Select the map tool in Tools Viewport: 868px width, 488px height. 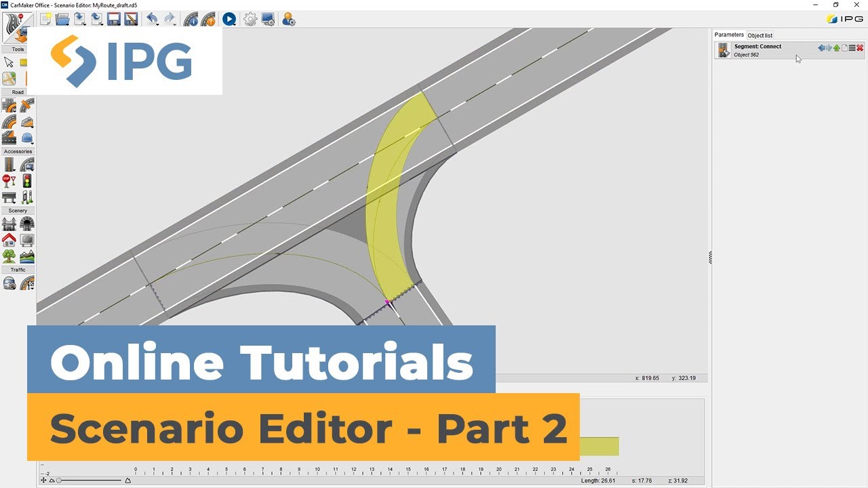pos(9,79)
